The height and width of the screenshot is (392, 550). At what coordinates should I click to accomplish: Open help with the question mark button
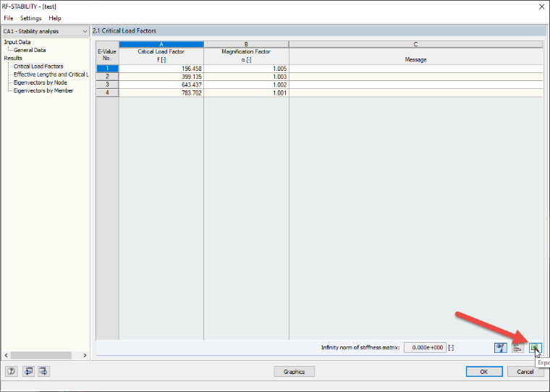point(12,371)
